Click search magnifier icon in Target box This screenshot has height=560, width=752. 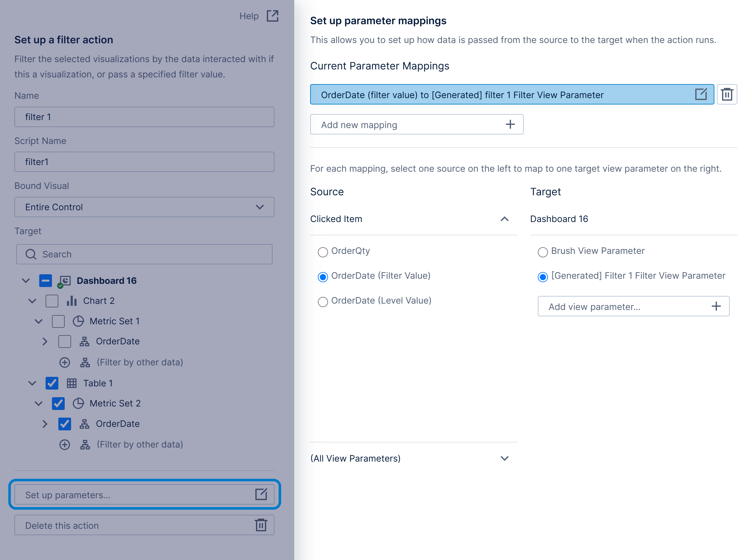pyautogui.click(x=31, y=254)
